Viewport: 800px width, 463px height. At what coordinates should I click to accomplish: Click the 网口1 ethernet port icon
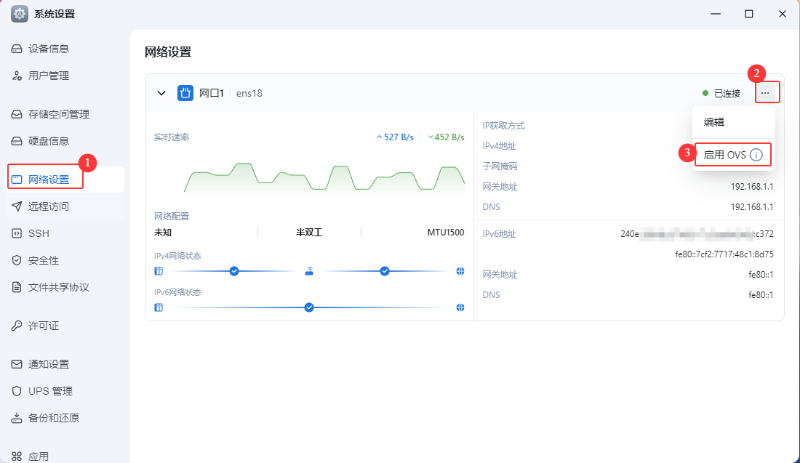click(x=185, y=93)
